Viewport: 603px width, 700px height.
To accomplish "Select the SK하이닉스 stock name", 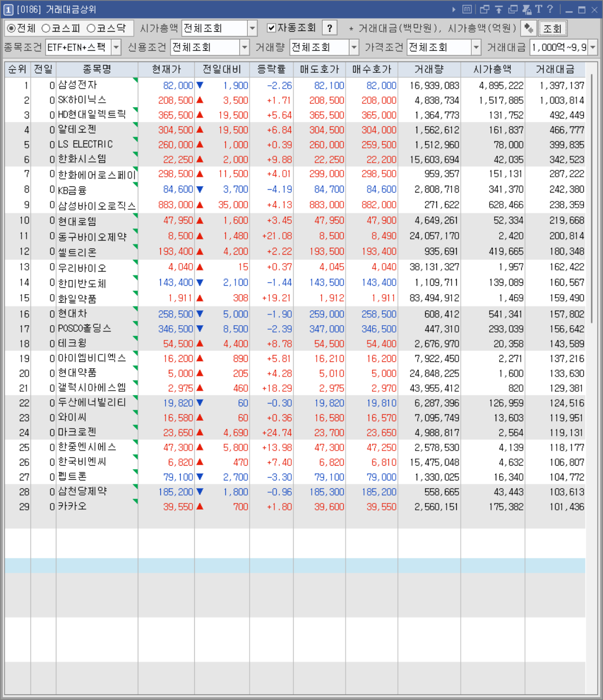I will [82, 100].
